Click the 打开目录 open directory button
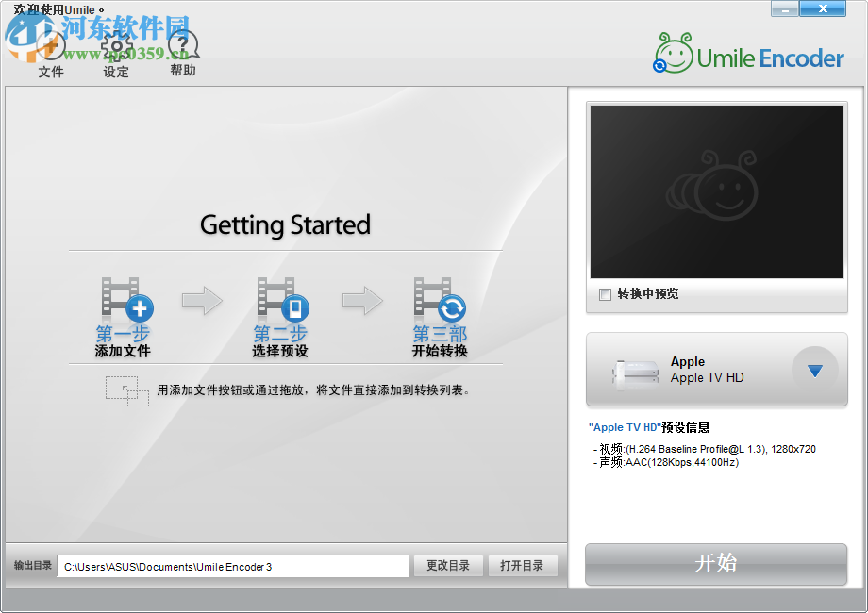Image resolution: width=868 pixels, height=613 pixels. coord(522,565)
